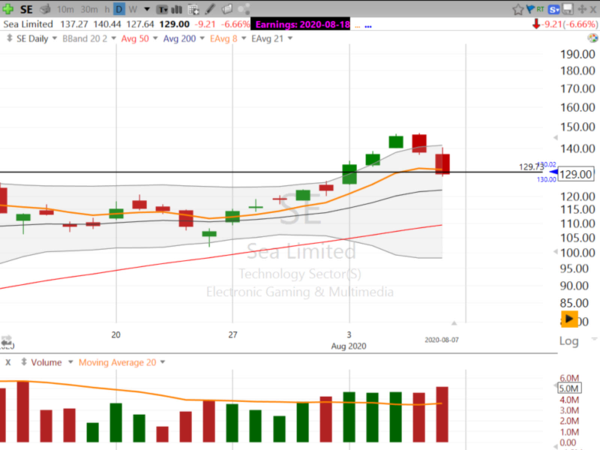
Task: Close the volume pane with X
Action: tap(8, 362)
